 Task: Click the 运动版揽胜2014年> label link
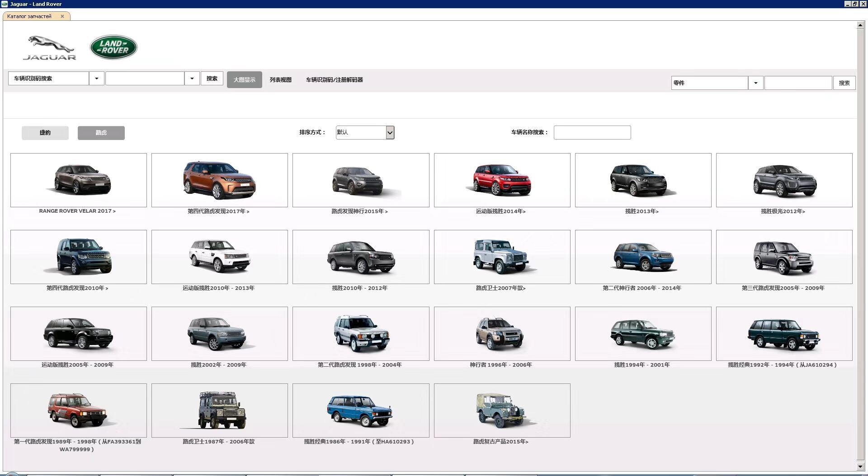(501, 211)
